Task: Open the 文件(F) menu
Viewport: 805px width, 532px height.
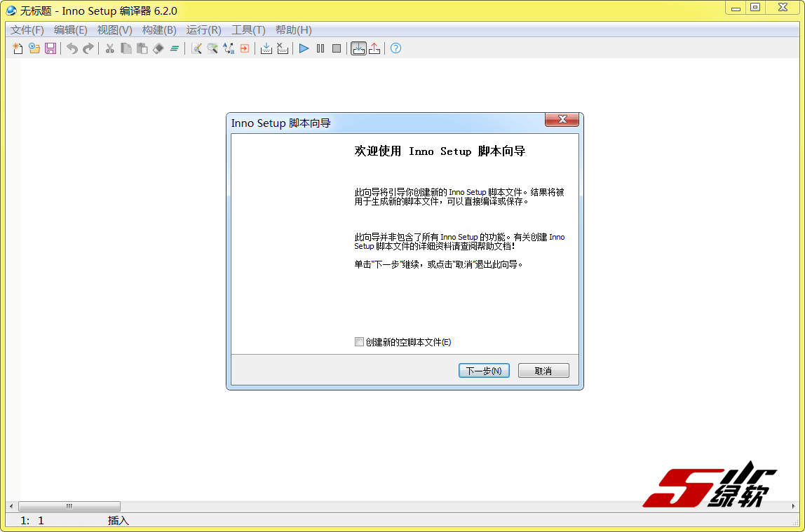Action: pyautogui.click(x=27, y=30)
